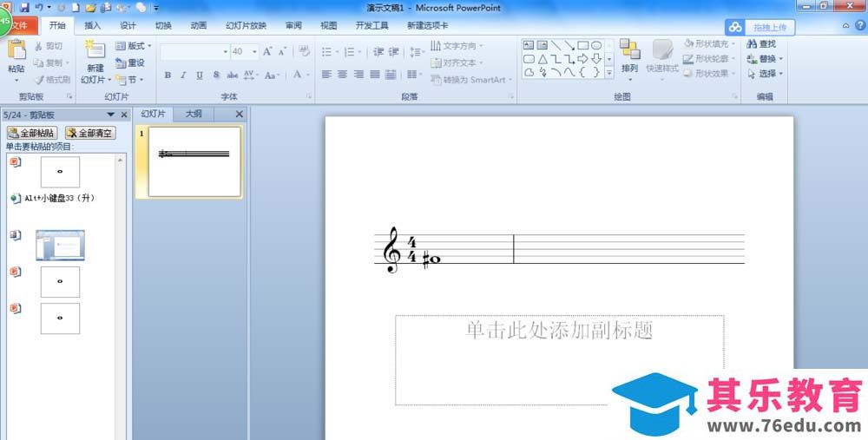The width and height of the screenshot is (868, 440).
Task: Toggle Align Text Left
Action: pyautogui.click(x=326, y=74)
